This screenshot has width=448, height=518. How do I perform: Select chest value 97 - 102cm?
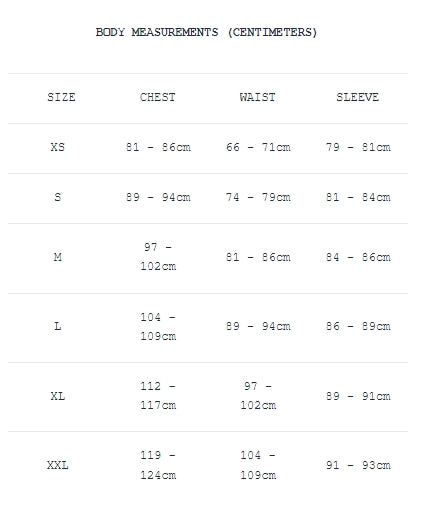coord(158,257)
